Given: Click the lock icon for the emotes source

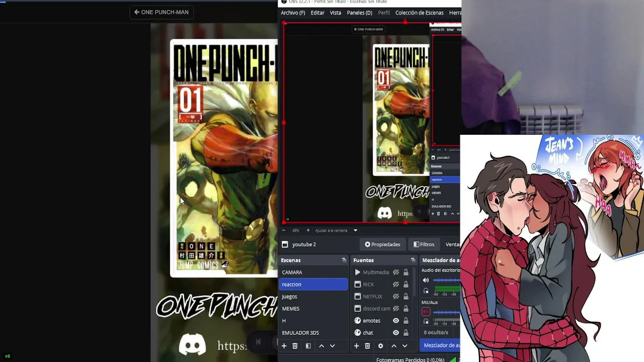Looking at the screenshot, I should coord(406,320).
